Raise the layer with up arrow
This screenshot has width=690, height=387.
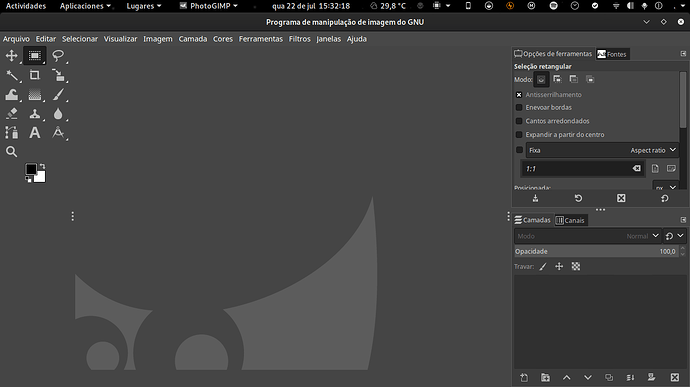coord(566,377)
